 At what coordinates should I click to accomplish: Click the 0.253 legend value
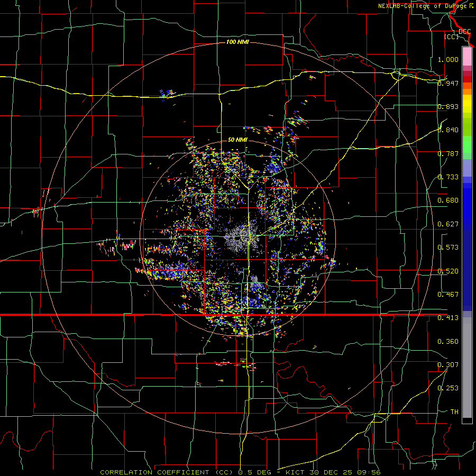click(x=448, y=388)
